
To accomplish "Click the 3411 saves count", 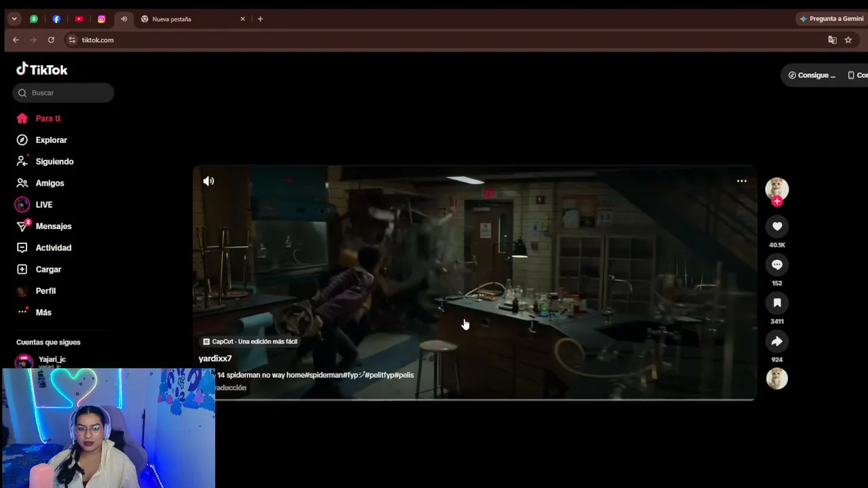I will [x=777, y=321].
